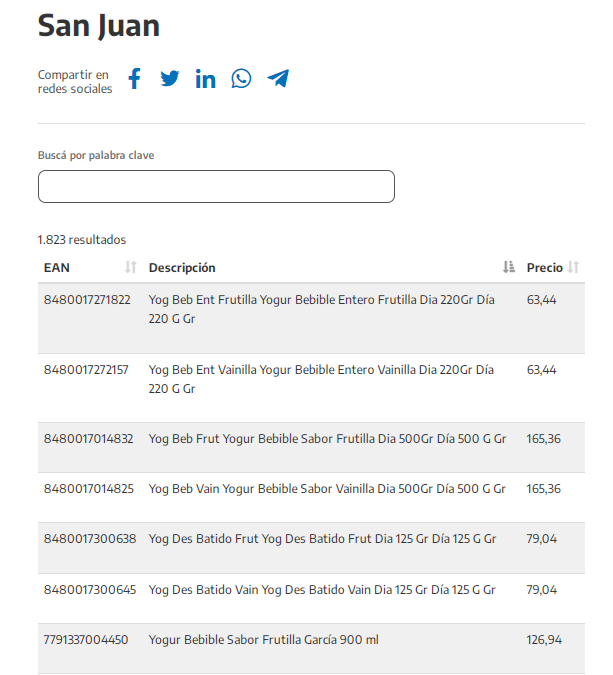Click the Descripción column header text
613x675 pixels.
coord(182,268)
